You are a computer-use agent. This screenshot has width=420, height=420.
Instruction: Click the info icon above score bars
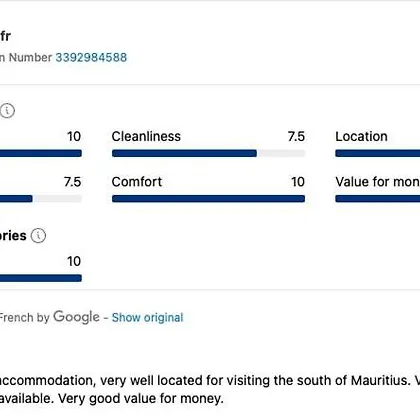click(x=7, y=110)
